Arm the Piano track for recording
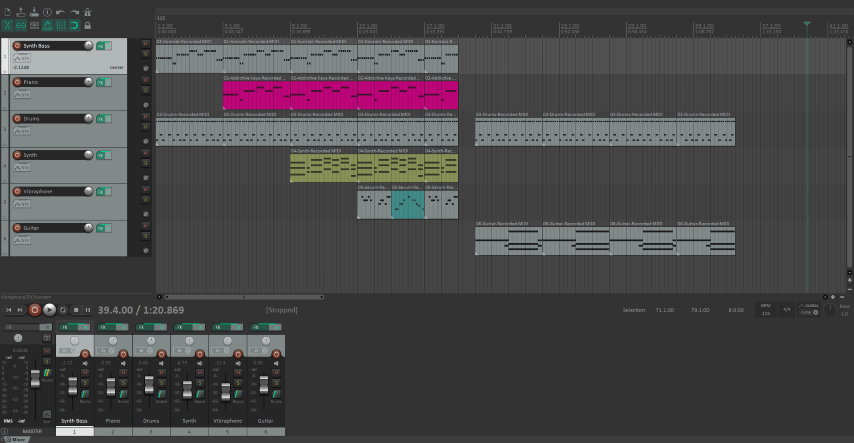The width and height of the screenshot is (854, 443). (18, 82)
